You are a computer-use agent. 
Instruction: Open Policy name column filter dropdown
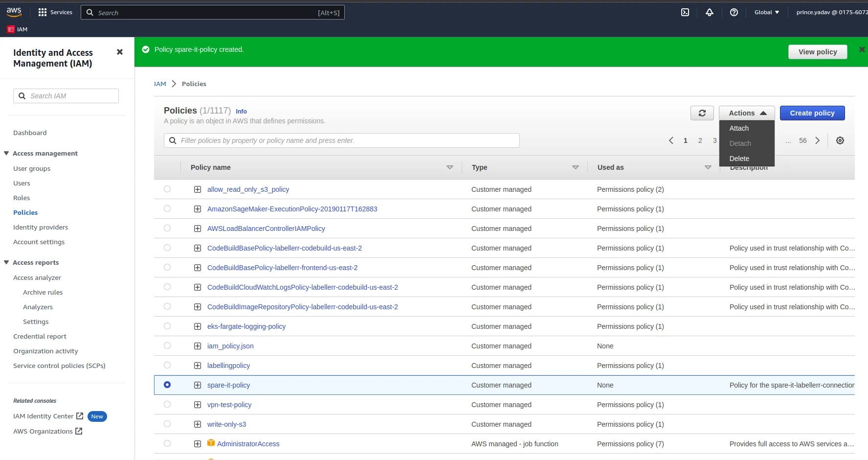[450, 167]
